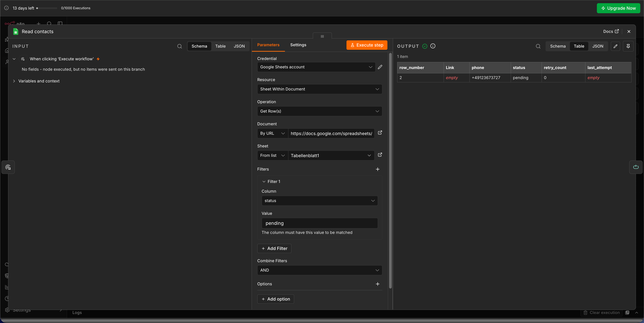Click the Options plus icon
Image resolution: width=644 pixels, height=323 pixels.
tap(378, 284)
